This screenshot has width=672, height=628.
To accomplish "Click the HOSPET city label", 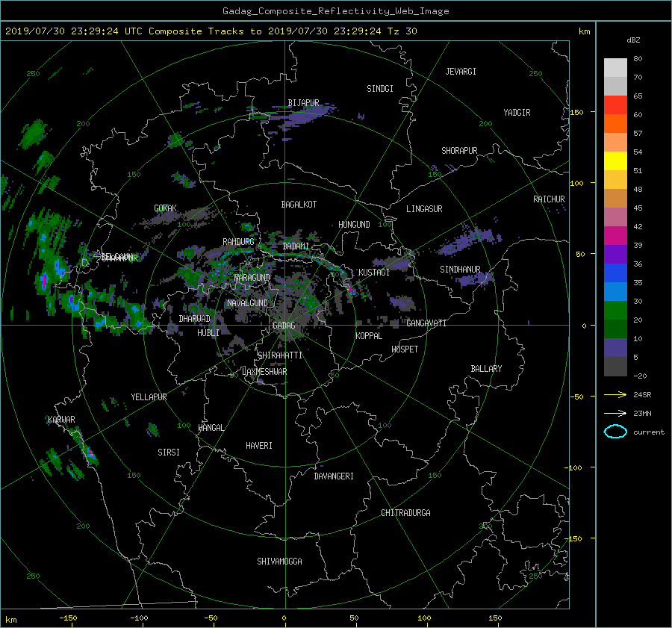I will (405, 349).
